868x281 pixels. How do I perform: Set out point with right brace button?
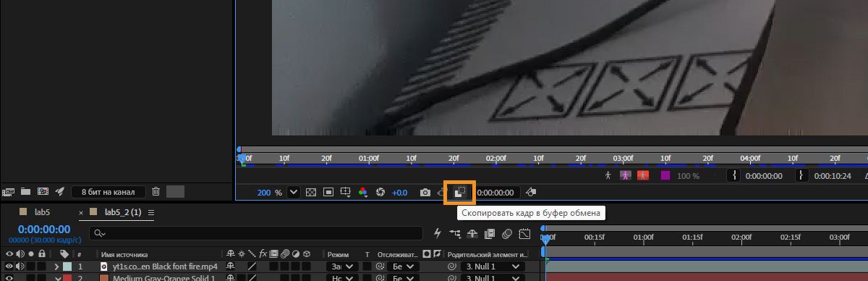click(x=803, y=175)
